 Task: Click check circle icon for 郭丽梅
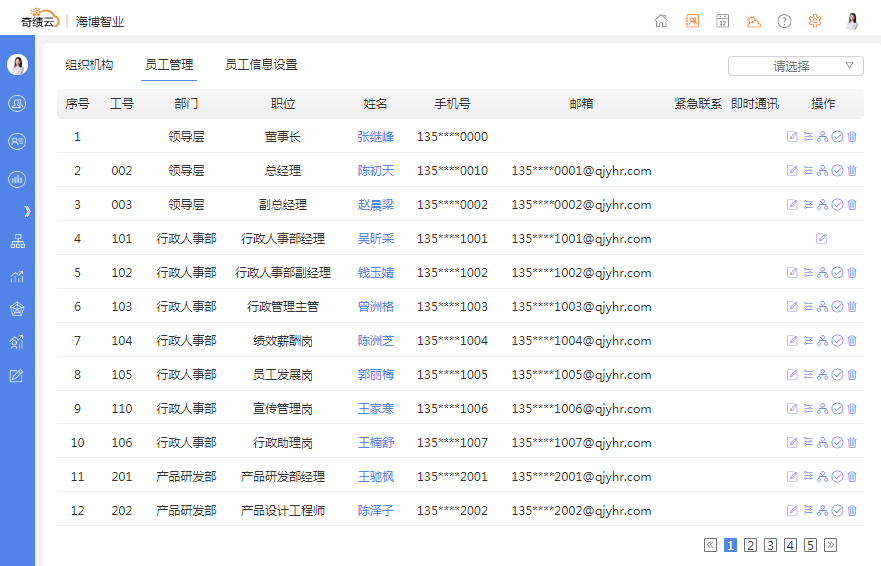(837, 374)
